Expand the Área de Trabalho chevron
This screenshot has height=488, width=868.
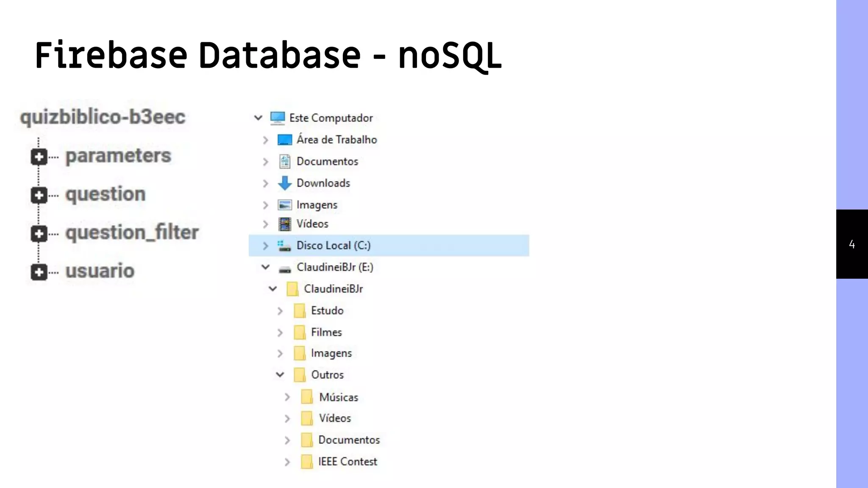[266, 140]
